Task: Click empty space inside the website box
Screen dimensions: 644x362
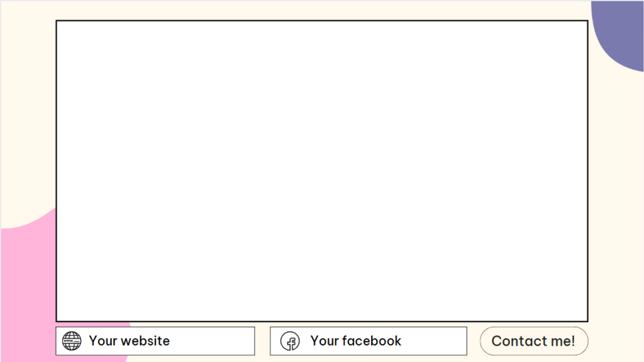Action: click(x=214, y=341)
